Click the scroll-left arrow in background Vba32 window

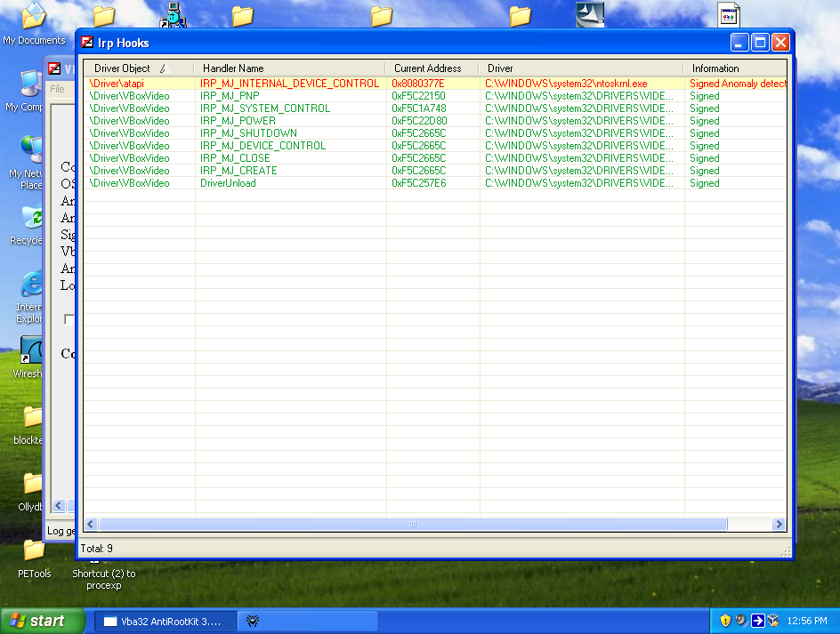59,505
